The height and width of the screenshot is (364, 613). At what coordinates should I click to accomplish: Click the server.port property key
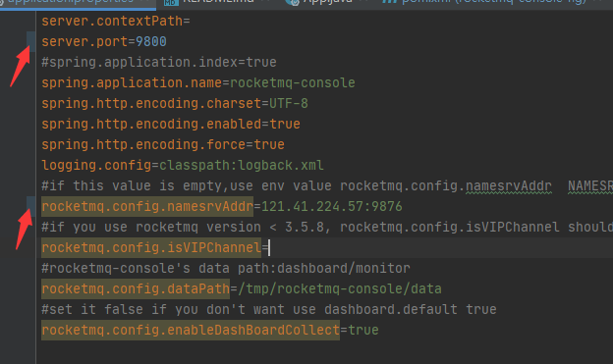pyautogui.click(x=84, y=42)
